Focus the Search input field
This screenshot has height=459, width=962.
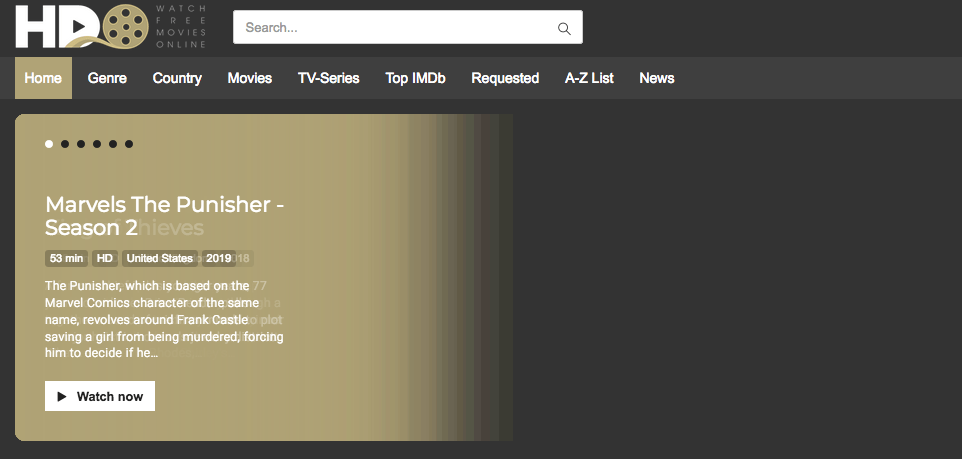(407, 27)
